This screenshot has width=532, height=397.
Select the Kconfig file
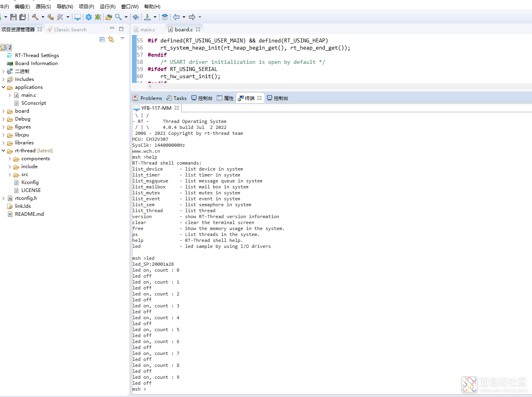pos(30,182)
